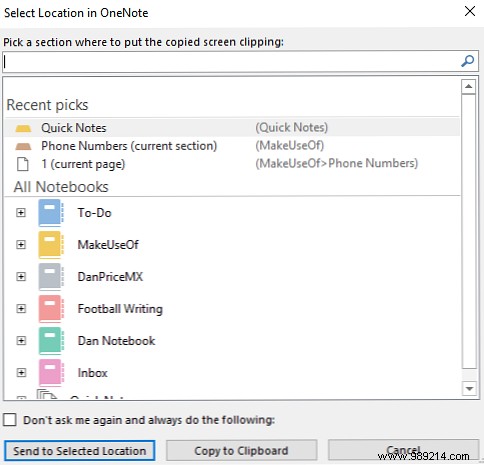This screenshot has height=465, width=484.
Task: Click the Phone Numbers section tab icon
Action: (23, 146)
